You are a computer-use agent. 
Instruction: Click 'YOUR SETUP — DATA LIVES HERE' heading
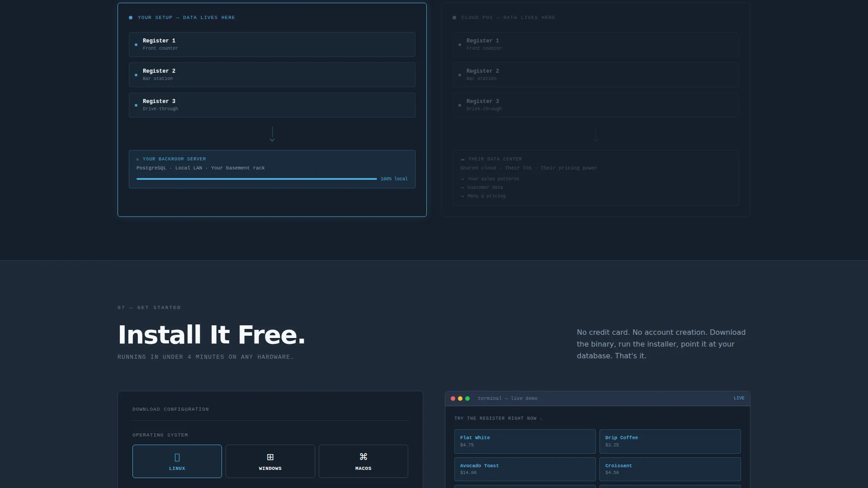(186, 18)
